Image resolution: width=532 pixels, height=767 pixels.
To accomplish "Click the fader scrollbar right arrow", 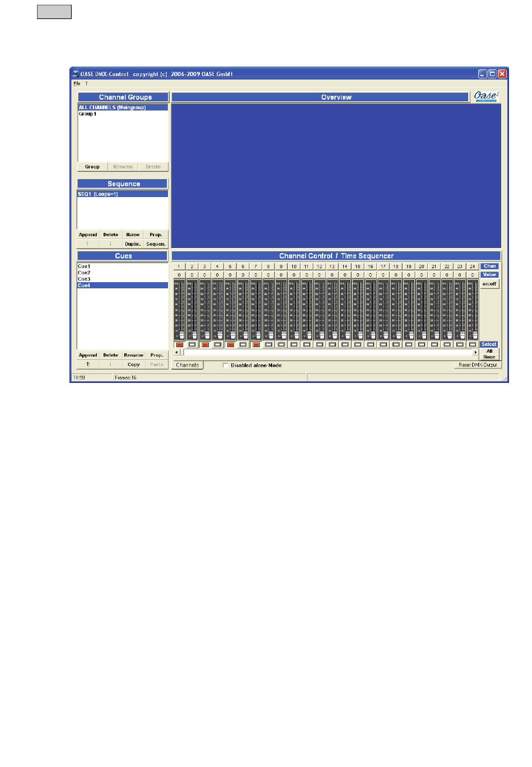I will coord(476,353).
